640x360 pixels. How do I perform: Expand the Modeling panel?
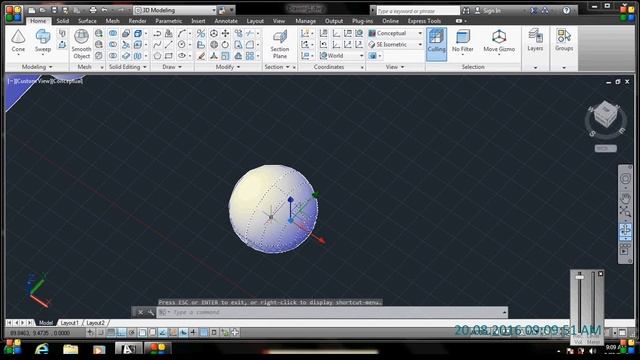coord(37,67)
